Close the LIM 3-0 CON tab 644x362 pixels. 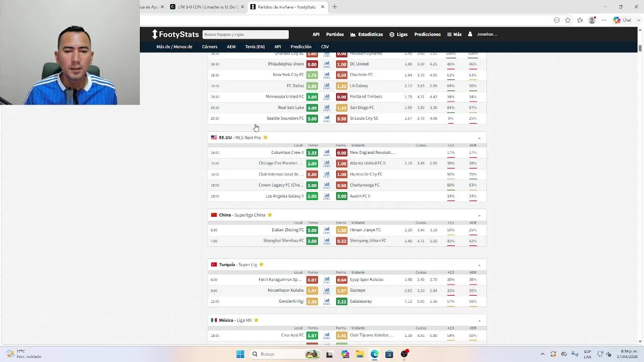(x=242, y=7)
